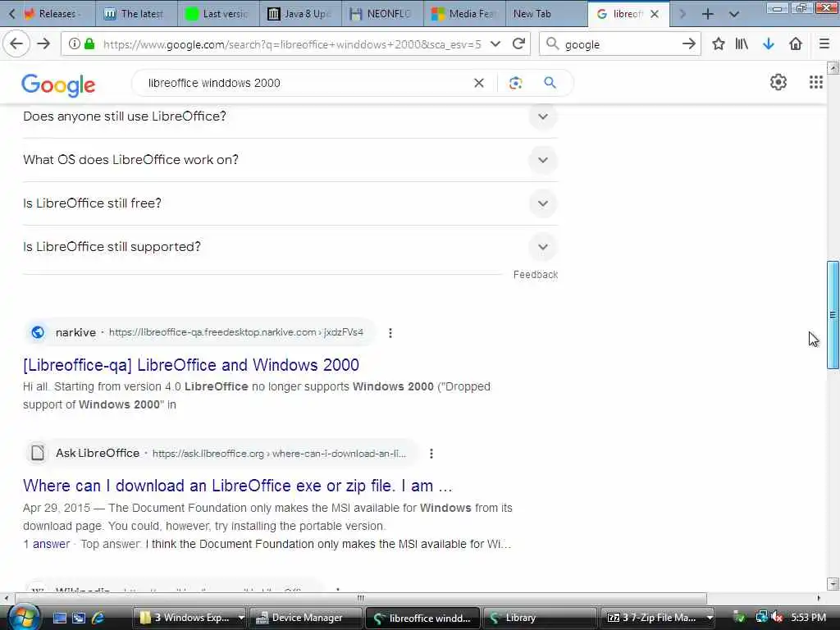The height and width of the screenshot is (630, 840).
Task: Clear the Google search box with X
Action: [x=479, y=83]
